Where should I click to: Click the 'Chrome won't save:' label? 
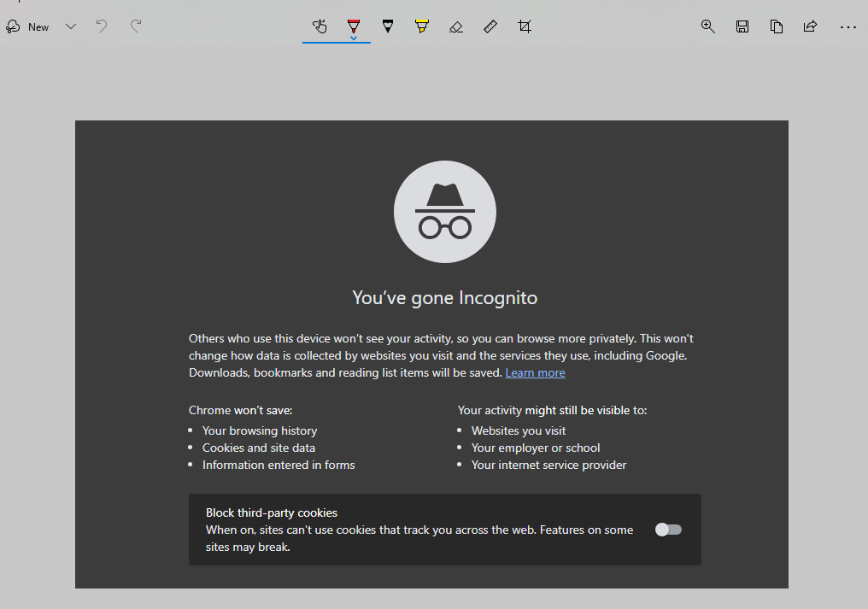tap(241, 410)
